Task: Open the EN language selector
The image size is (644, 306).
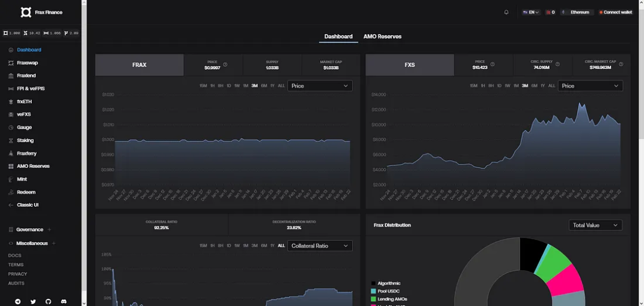Action: (x=531, y=13)
